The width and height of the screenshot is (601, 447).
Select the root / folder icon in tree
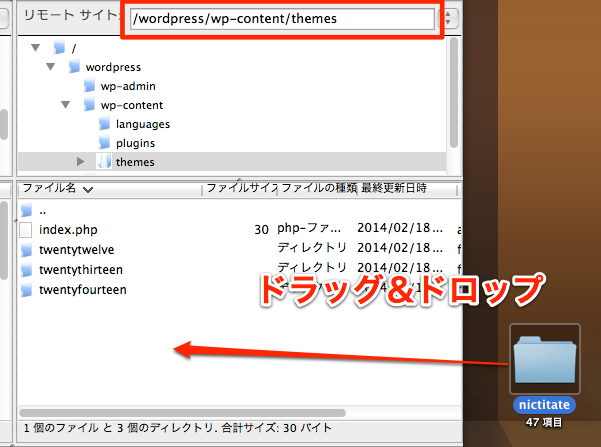tap(59, 48)
